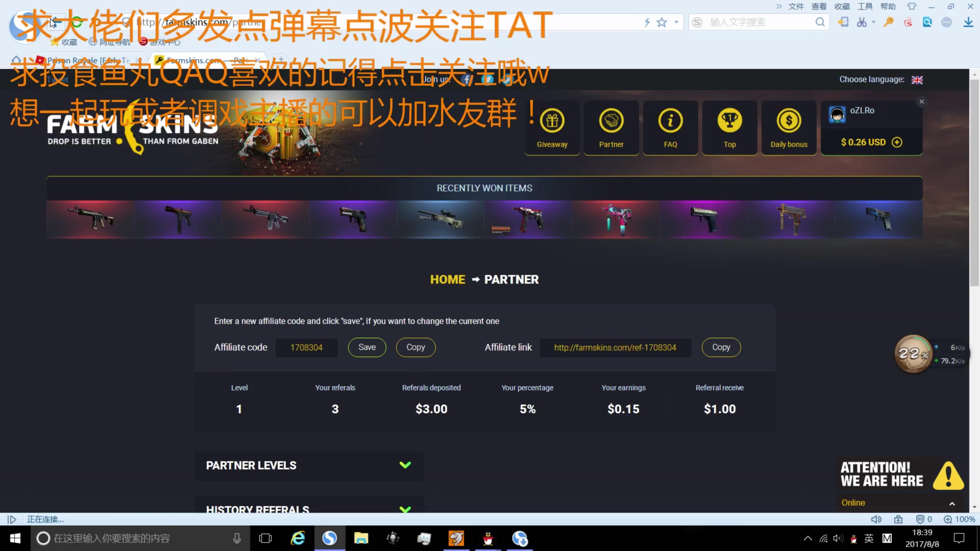This screenshot has width=980, height=551.
Task: Click the status bar sound icon
Action: point(876,519)
